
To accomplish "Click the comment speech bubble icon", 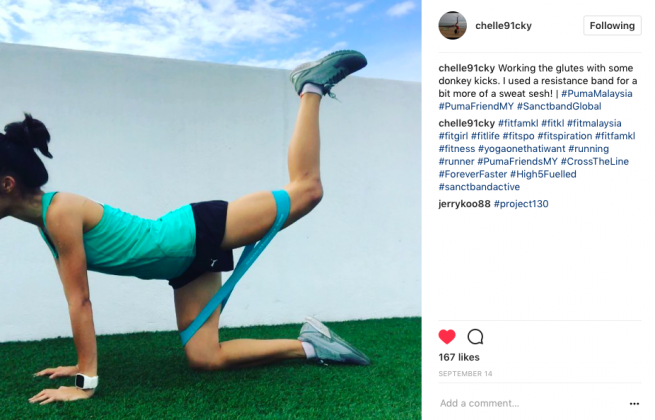I will pos(475,336).
